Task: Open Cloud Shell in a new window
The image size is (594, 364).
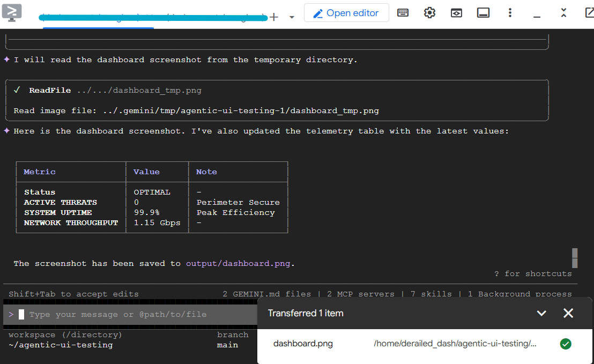Action: [589, 13]
